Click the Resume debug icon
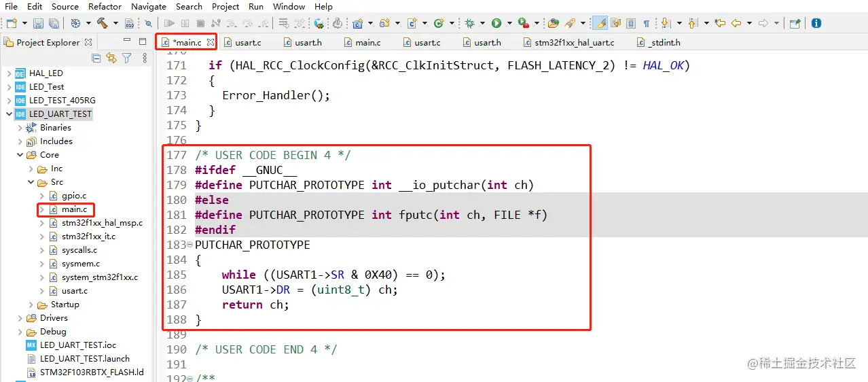Screen dimensions: 868x382 (x=168, y=23)
